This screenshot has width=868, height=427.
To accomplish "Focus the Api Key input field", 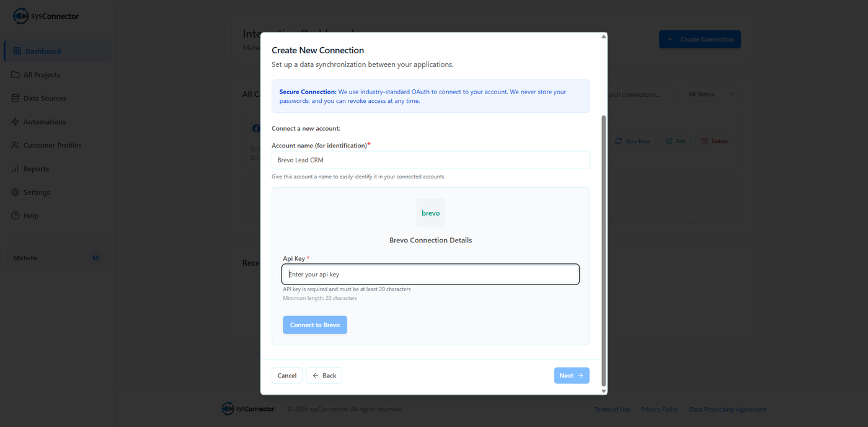I will tap(430, 275).
